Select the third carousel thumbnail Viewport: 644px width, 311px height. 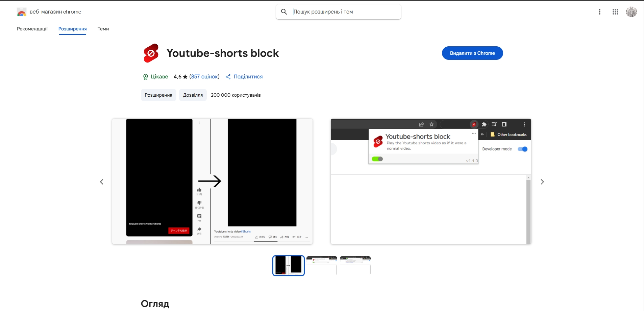pyautogui.click(x=355, y=266)
